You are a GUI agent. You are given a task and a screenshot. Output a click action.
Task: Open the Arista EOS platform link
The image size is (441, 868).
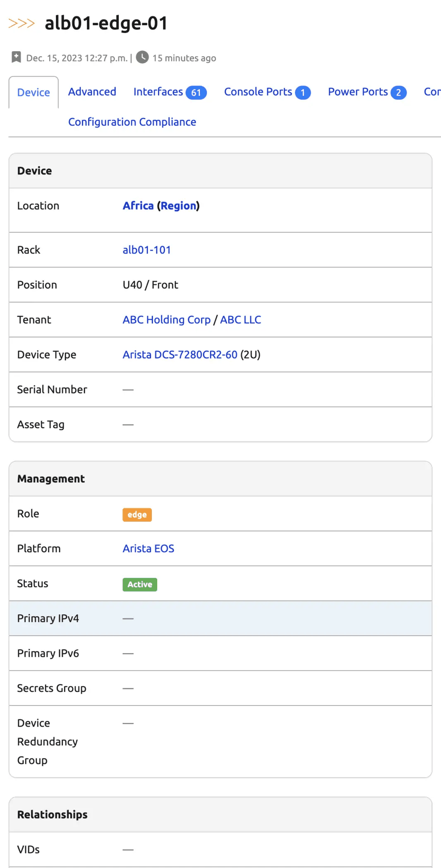click(148, 548)
